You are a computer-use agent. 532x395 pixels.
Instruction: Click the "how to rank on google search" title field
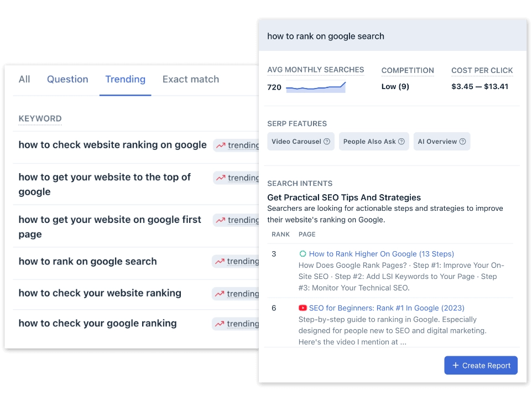(x=326, y=36)
